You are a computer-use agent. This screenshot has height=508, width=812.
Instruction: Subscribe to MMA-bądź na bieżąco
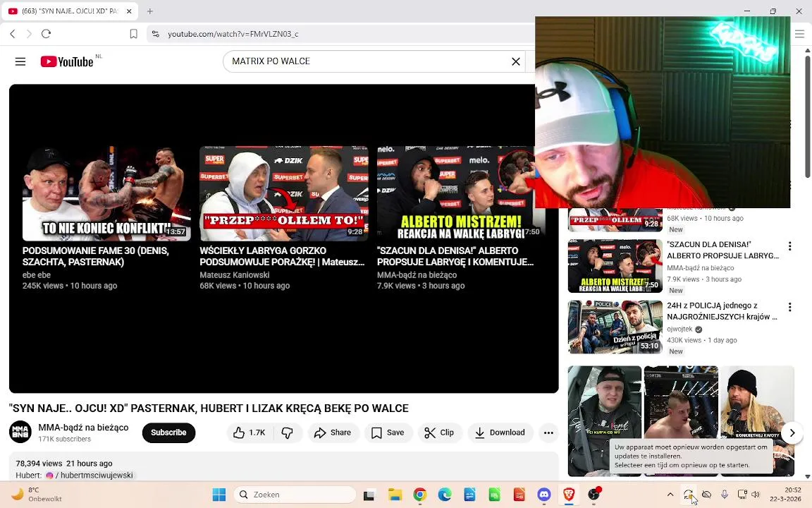pyautogui.click(x=169, y=433)
